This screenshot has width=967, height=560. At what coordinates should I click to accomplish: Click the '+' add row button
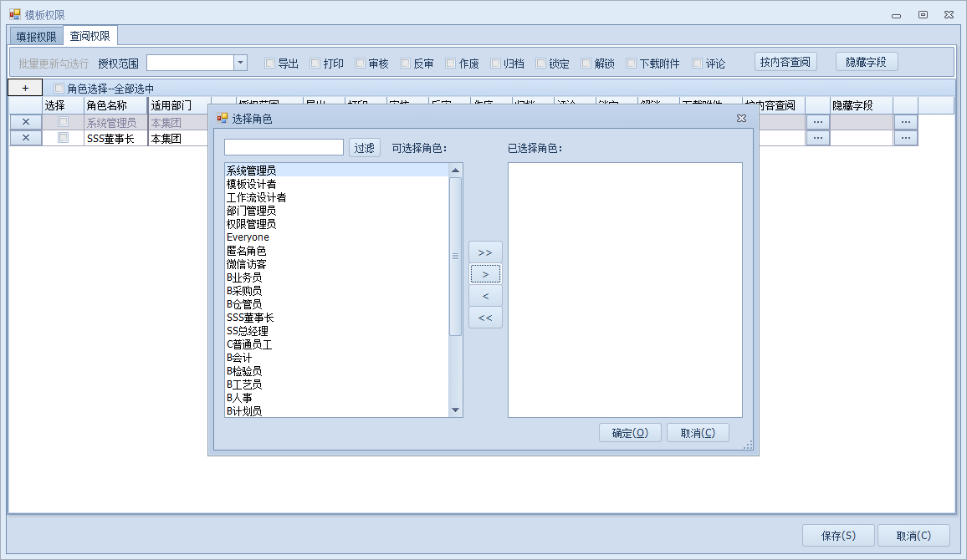(x=25, y=88)
